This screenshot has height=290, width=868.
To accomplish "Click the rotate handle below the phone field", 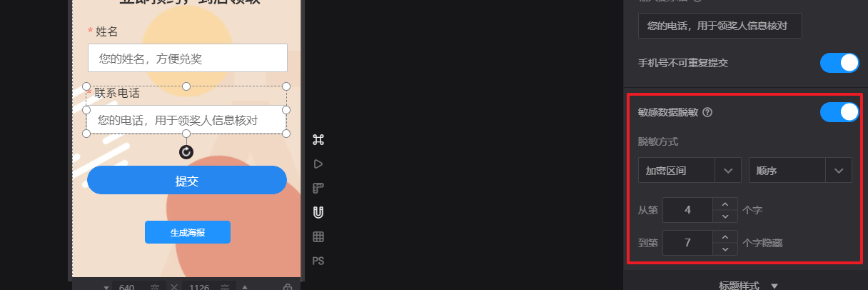I will 186,151.
